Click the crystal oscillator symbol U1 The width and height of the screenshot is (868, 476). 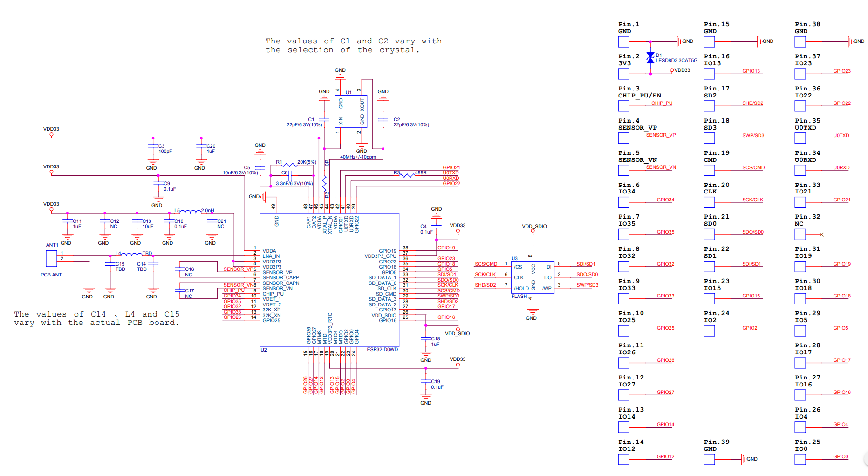point(350,110)
